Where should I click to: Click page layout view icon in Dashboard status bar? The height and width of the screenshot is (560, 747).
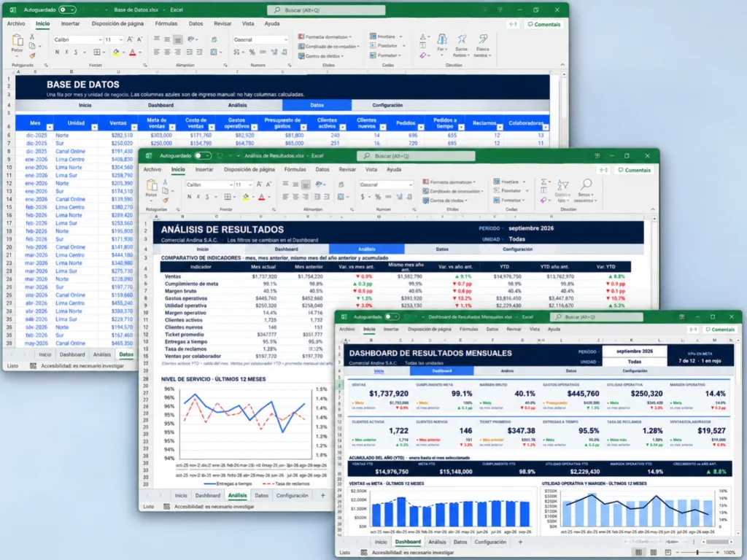tap(654, 553)
